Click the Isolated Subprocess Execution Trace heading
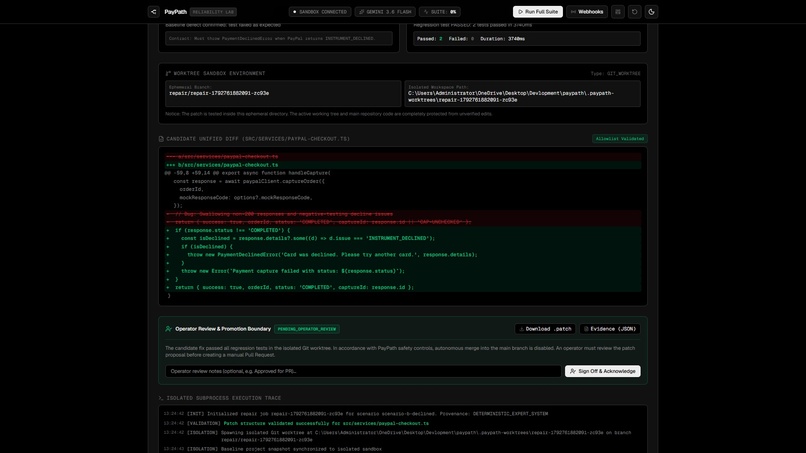 coord(224,398)
